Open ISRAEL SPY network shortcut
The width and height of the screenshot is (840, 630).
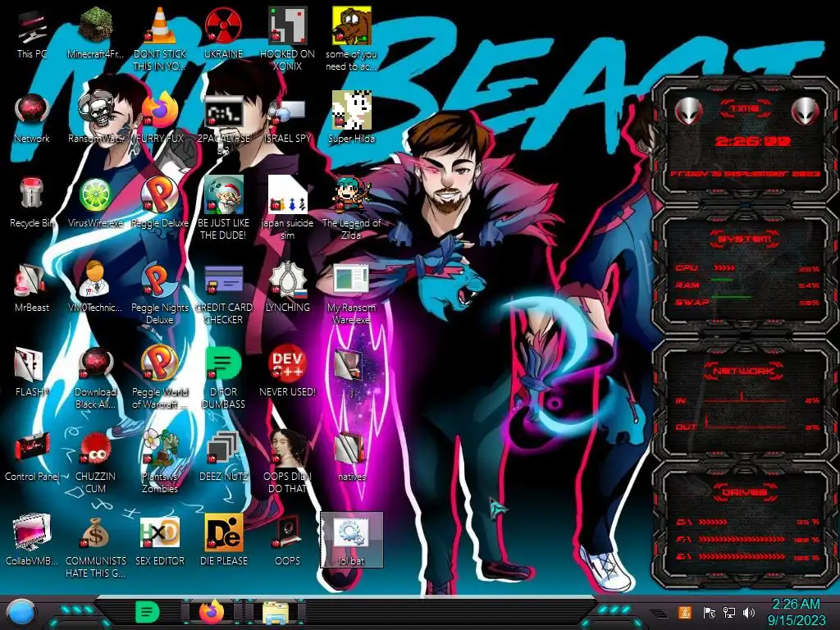(287, 120)
